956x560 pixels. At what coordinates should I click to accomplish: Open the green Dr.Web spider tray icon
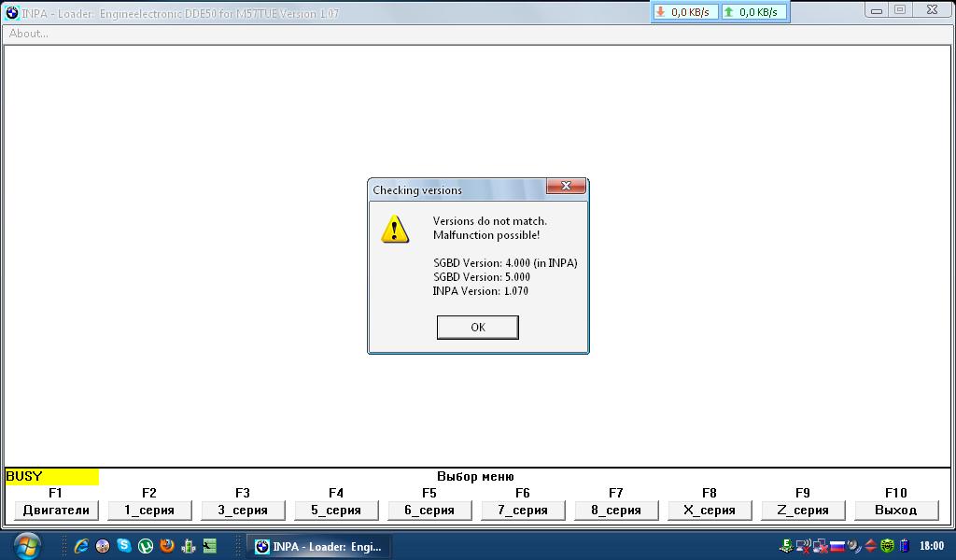(887, 546)
